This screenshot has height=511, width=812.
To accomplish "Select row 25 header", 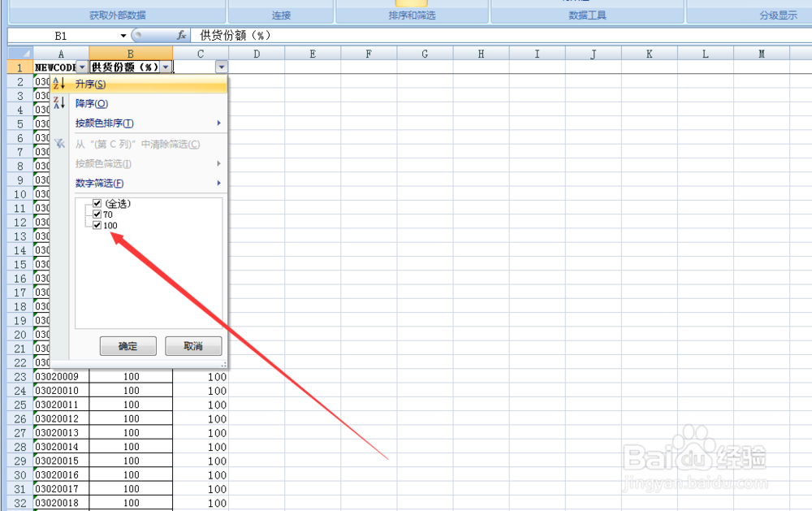I will click(x=20, y=405).
